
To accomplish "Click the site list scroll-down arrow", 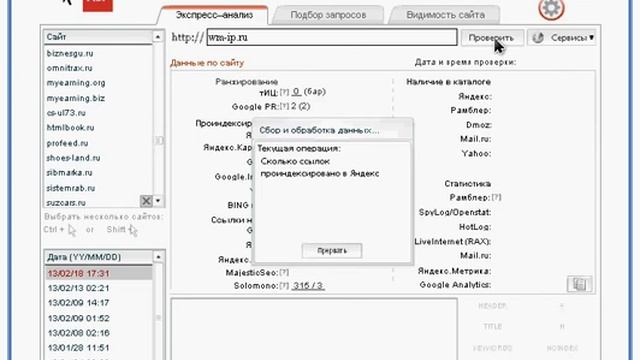I will [x=158, y=201].
